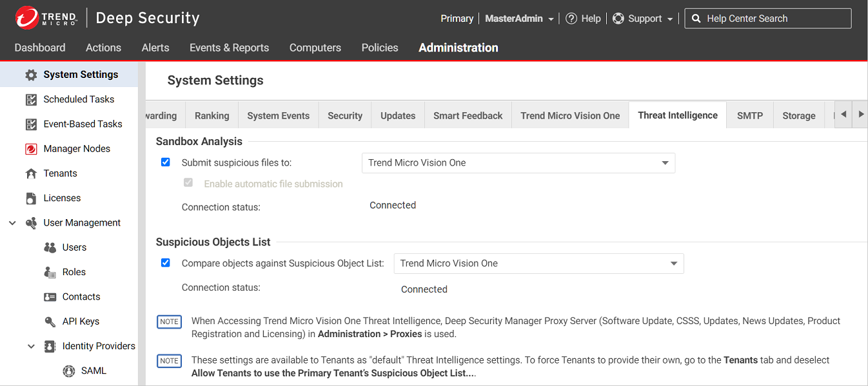
Task: Collapse the User Management tree section
Action: (12, 223)
